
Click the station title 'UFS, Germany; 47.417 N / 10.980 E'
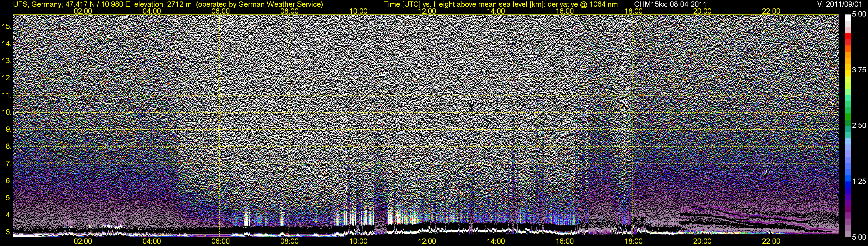72,4
